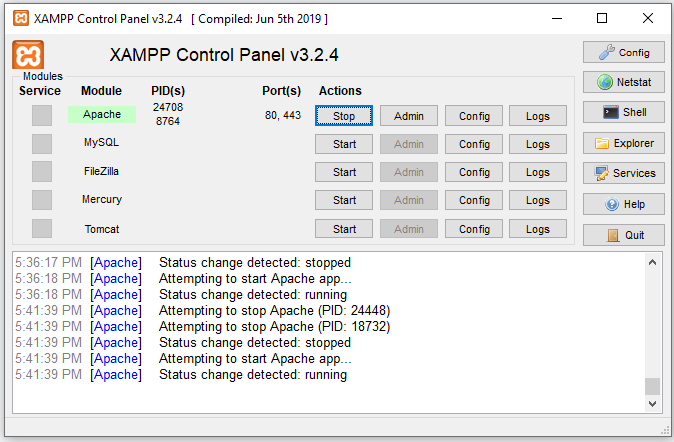Screen dimensions: 674x442
Task: Start the MySQL module
Action: (344, 144)
